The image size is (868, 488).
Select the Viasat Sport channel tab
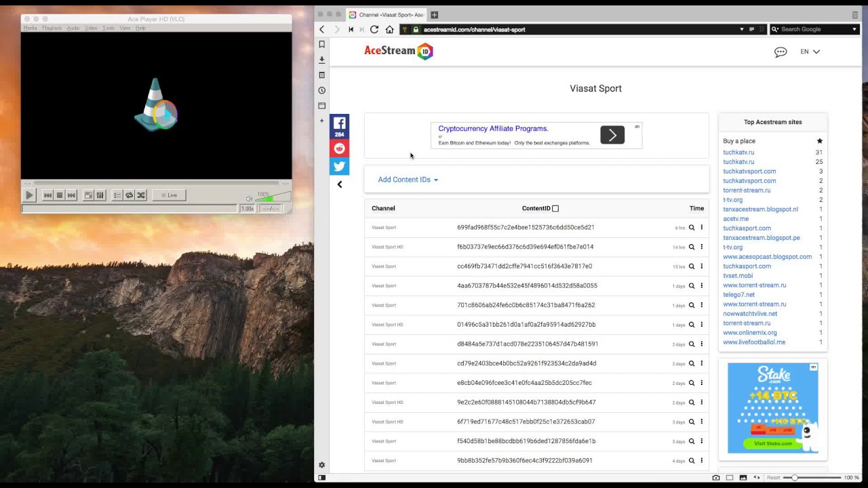pyautogui.click(x=386, y=15)
